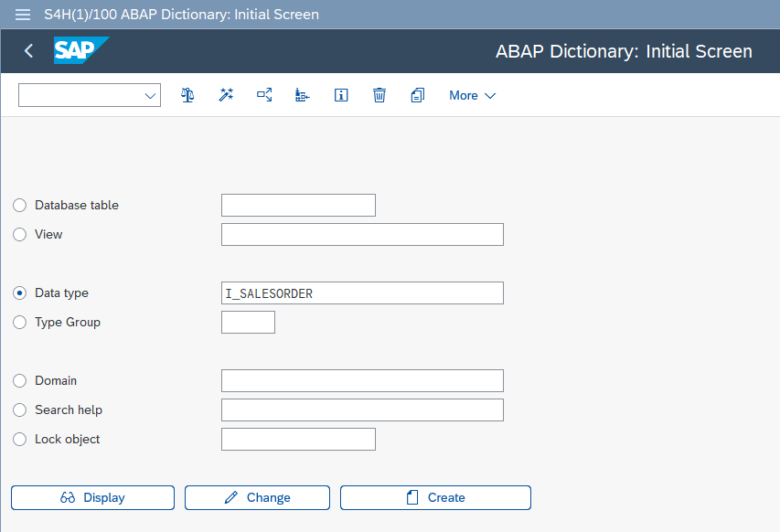This screenshot has height=532, width=780.
Task: Click the Create button
Action: tap(436, 497)
